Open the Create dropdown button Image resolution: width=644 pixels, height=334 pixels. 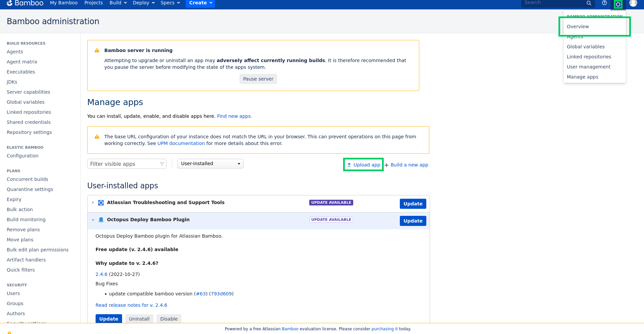click(x=200, y=3)
